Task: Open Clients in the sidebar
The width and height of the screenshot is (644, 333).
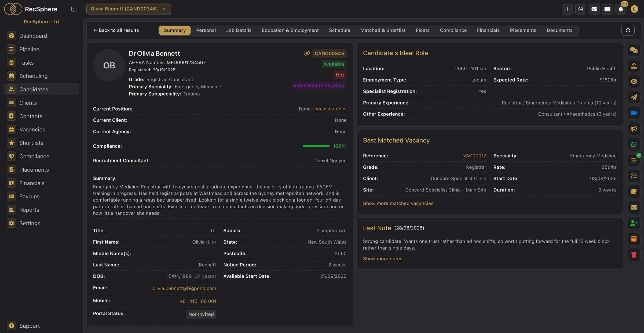Action: 41,103
